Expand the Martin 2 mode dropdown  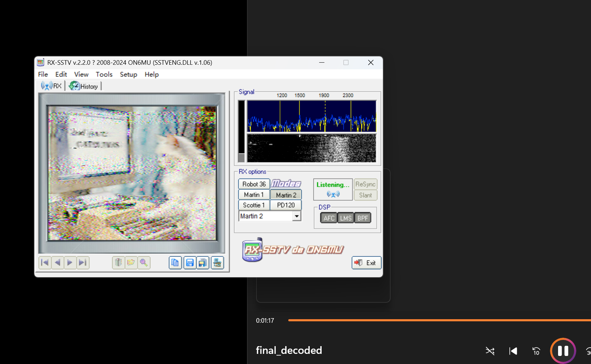point(297,216)
